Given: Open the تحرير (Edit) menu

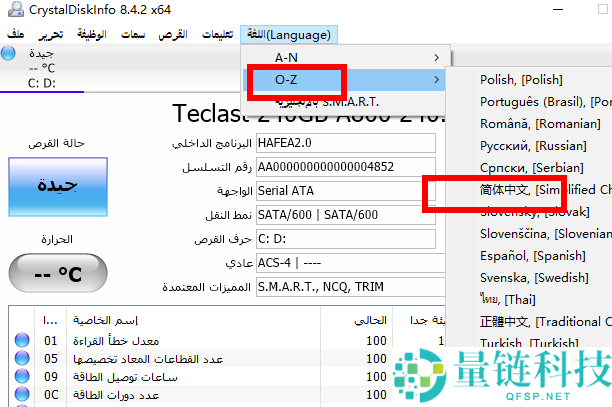Looking at the screenshot, I should [51, 35].
